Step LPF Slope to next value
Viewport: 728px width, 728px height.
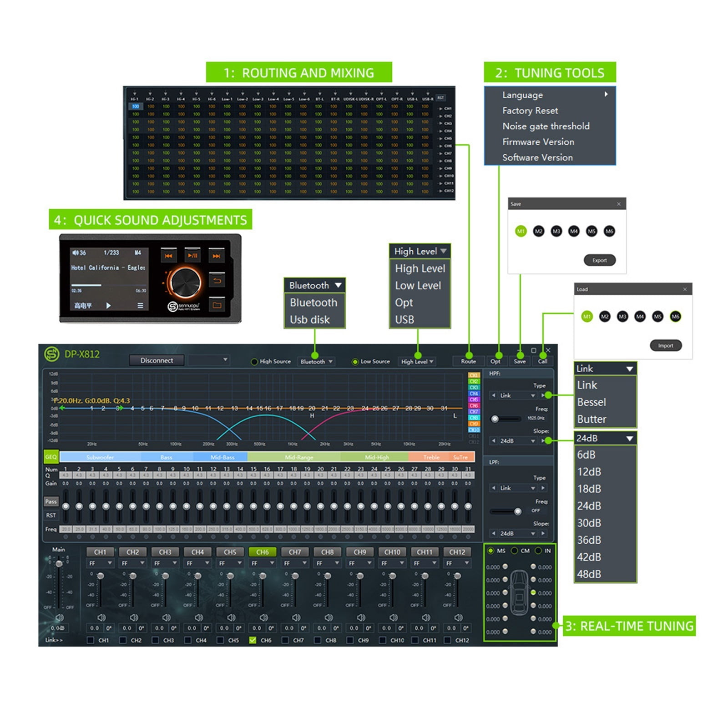click(x=543, y=533)
